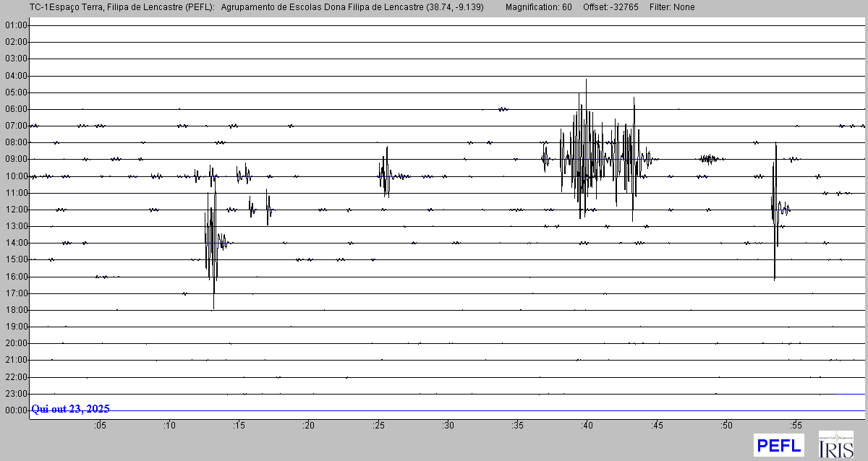Click the 14:00 hour row label
This screenshot has width=868, height=461.
click(x=16, y=244)
